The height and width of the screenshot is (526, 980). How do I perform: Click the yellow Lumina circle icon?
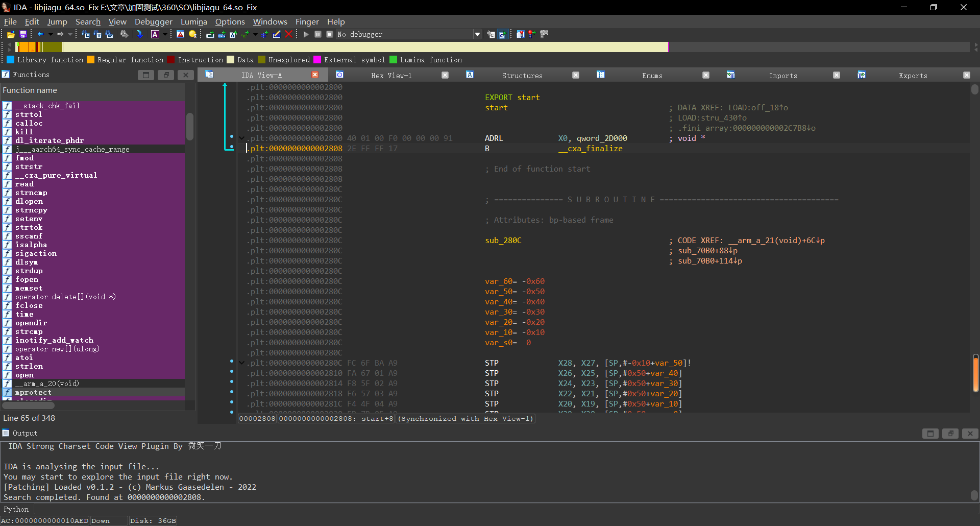click(x=193, y=34)
